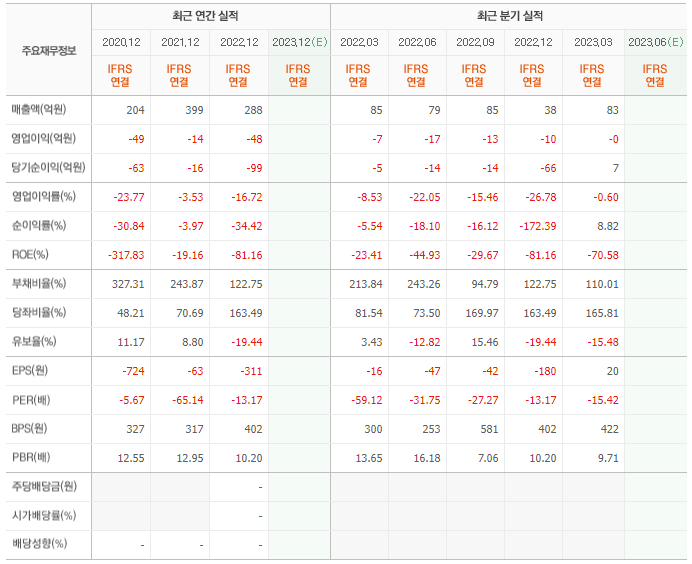The width and height of the screenshot is (692, 564).
Task: Select the 2022.06 quarterly column header
Action: 417,42
